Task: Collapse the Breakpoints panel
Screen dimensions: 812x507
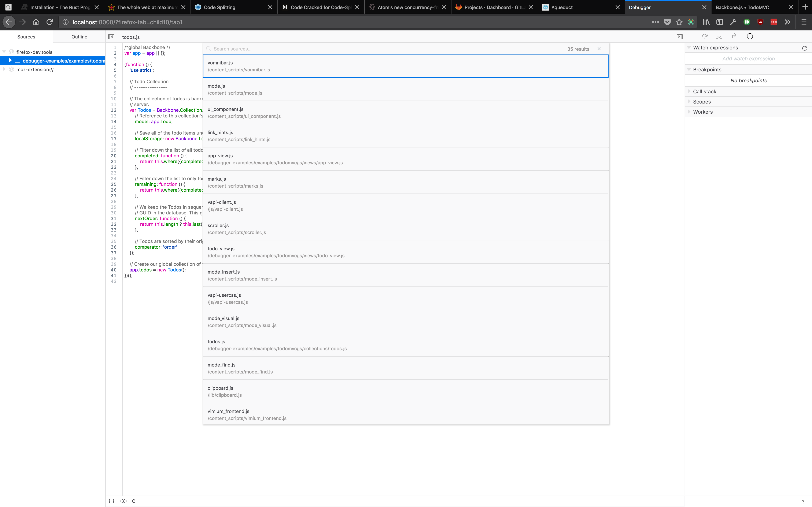Action: [x=689, y=70]
